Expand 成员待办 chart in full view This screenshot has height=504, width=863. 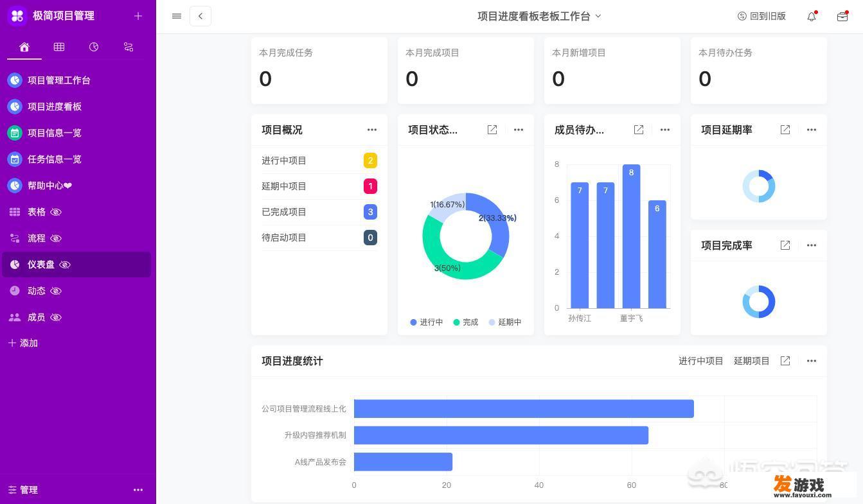[x=639, y=130]
